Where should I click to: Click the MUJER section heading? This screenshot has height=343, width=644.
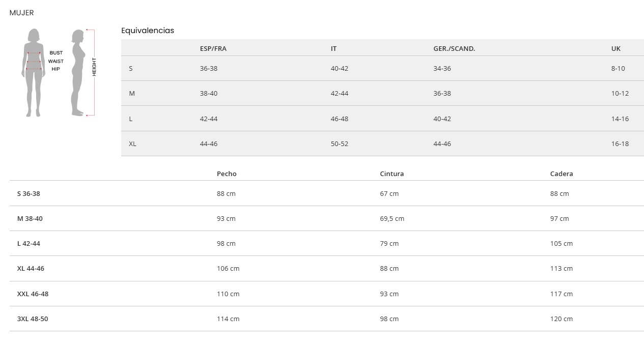point(21,13)
